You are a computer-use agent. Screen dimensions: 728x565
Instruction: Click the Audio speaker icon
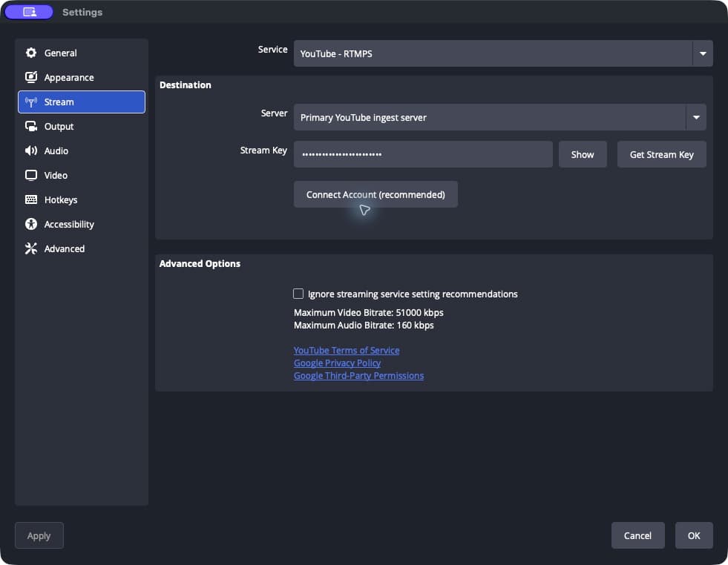31,151
